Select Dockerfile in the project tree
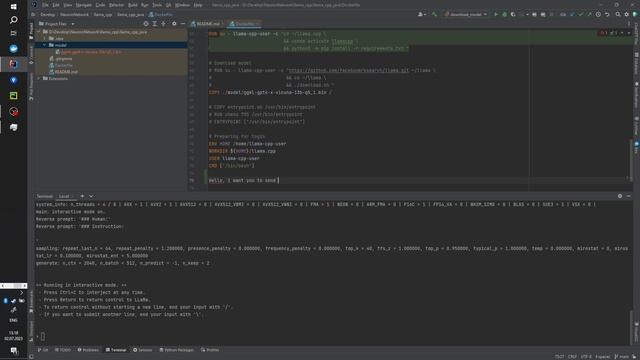The image size is (640, 360). (60, 65)
